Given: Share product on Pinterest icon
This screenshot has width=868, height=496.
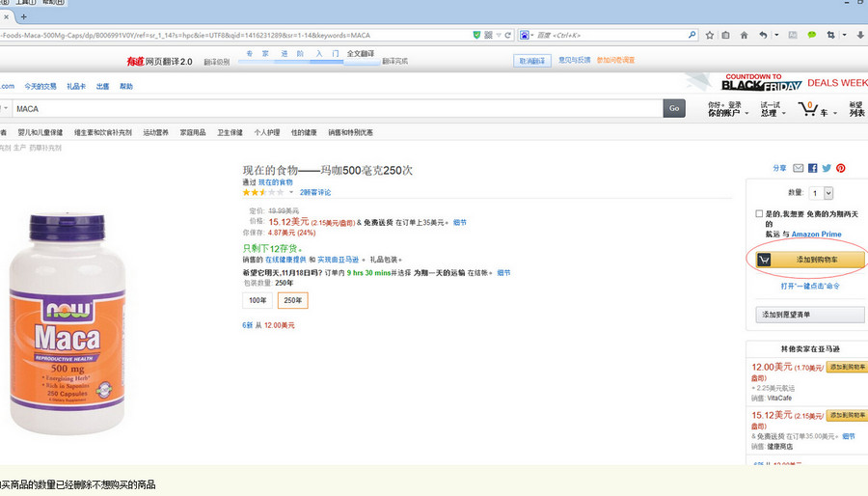Looking at the screenshot, I should pyautogui.click(x=841, y=168).
